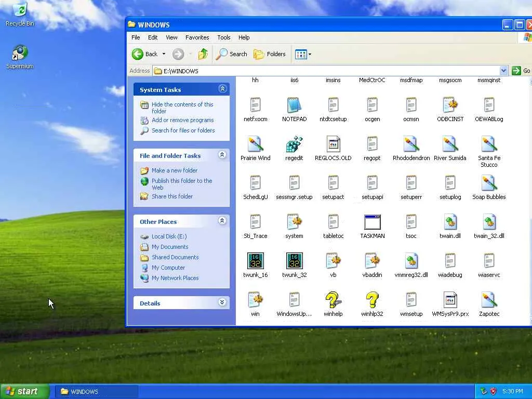Open the Back button history dropdown arrow
Screen dimensions: 532x399
point(164,54)
